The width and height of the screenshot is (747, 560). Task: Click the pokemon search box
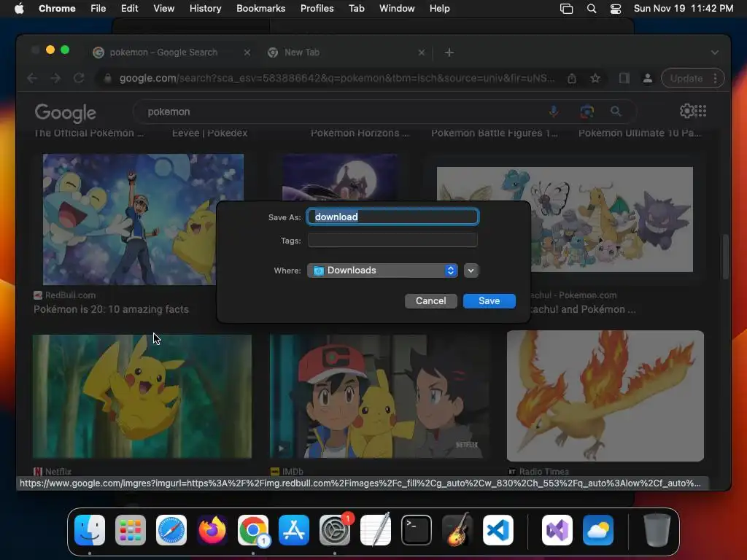343,112
